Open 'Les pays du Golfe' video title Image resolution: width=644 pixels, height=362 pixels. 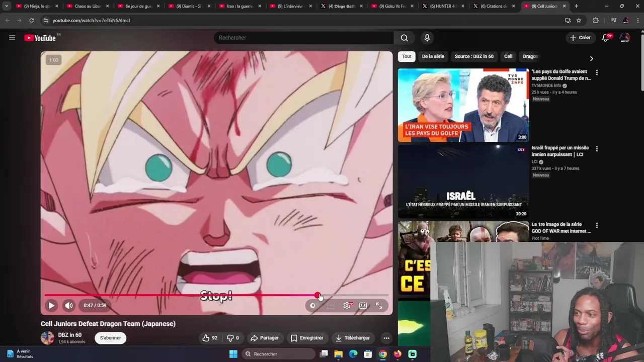point(561,75)
